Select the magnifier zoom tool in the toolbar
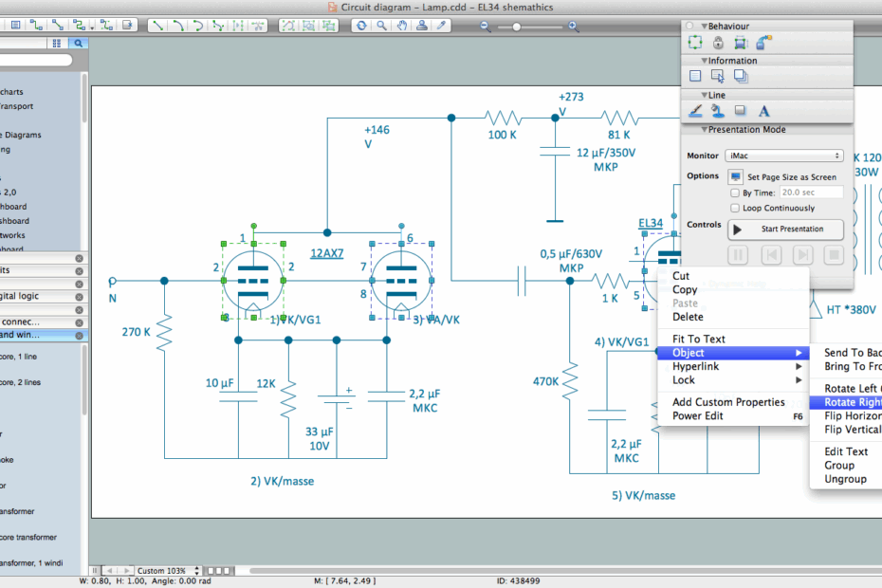 (381, 26)
